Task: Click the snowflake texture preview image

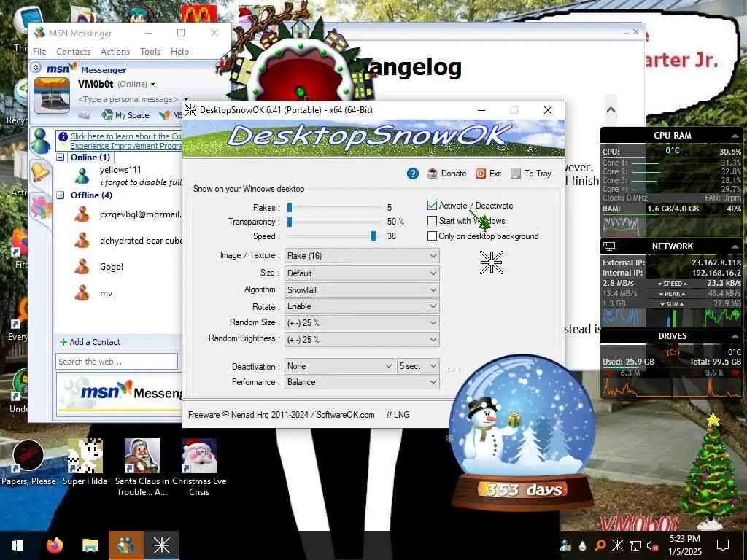Action: (491, 262)
